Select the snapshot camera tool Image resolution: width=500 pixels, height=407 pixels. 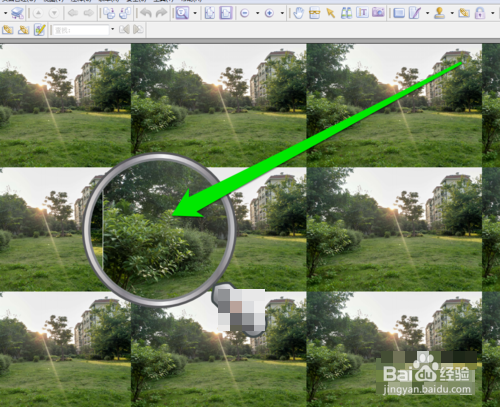(x=378, y=13)
